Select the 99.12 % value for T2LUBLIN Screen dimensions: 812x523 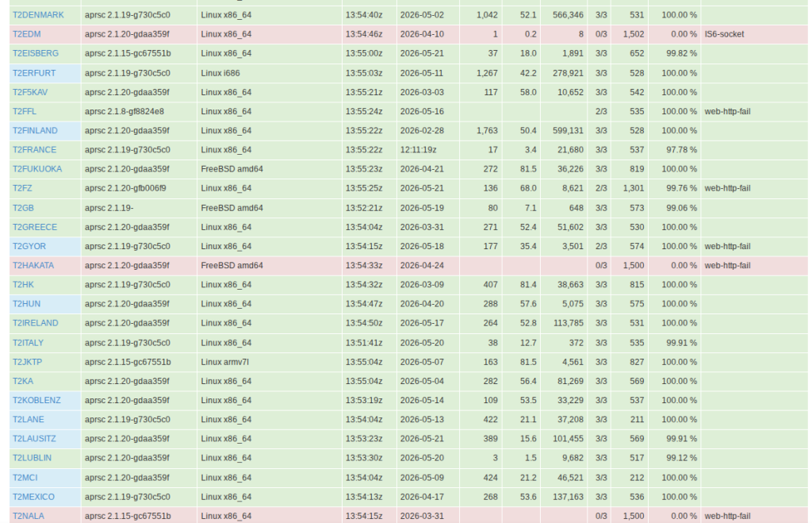pos(681,458)
